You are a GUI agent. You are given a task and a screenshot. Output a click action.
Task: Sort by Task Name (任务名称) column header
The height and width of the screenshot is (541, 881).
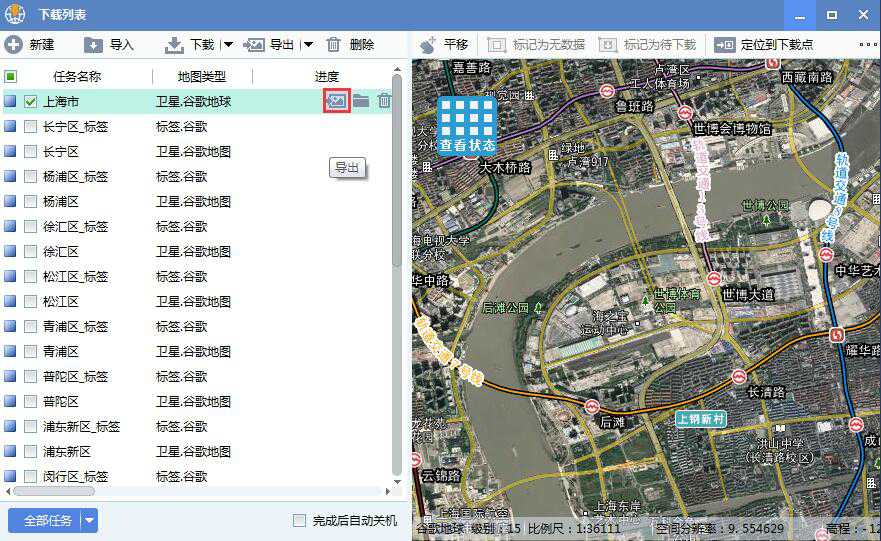77,76
